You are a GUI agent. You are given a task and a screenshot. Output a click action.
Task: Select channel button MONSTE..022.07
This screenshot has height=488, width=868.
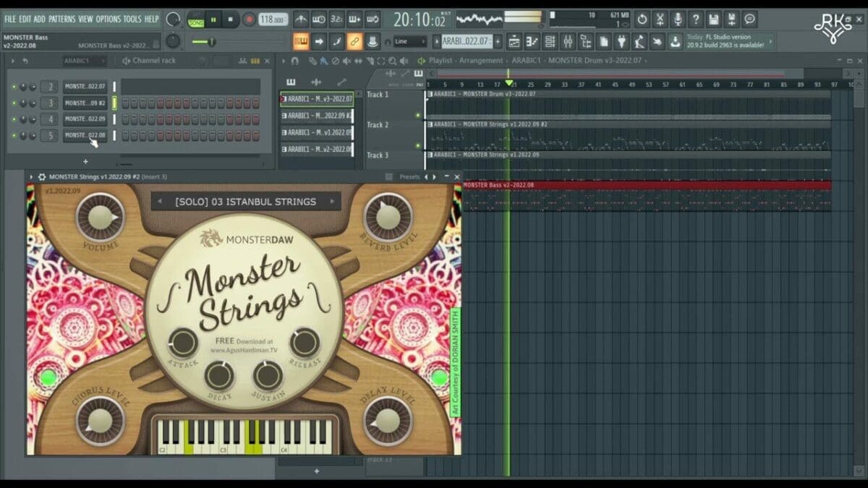[85, 87]
